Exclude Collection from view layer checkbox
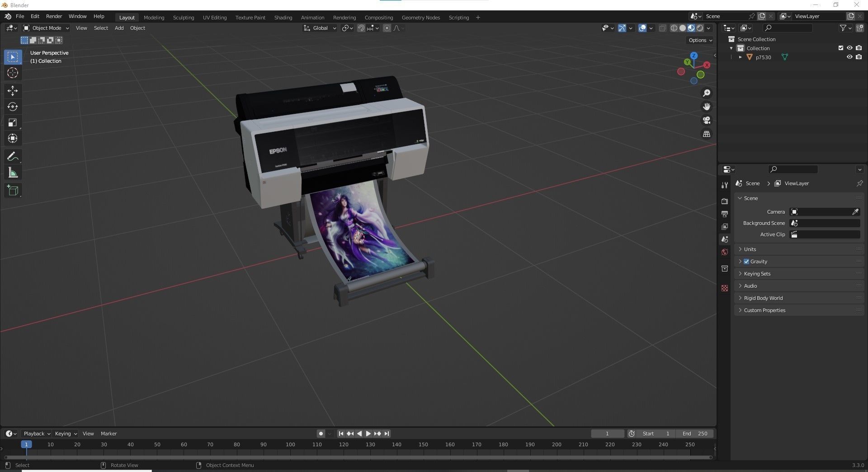The height and width of the screenshot is (472, 868). (841, 48)
